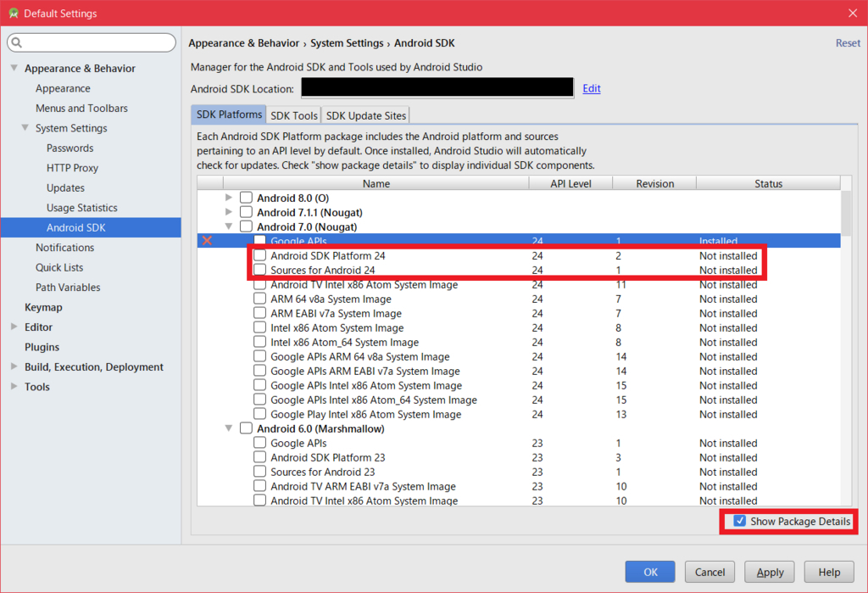Screen dimensions: 868x593
Task: Expand the Editor settings node
Action: 14,327
